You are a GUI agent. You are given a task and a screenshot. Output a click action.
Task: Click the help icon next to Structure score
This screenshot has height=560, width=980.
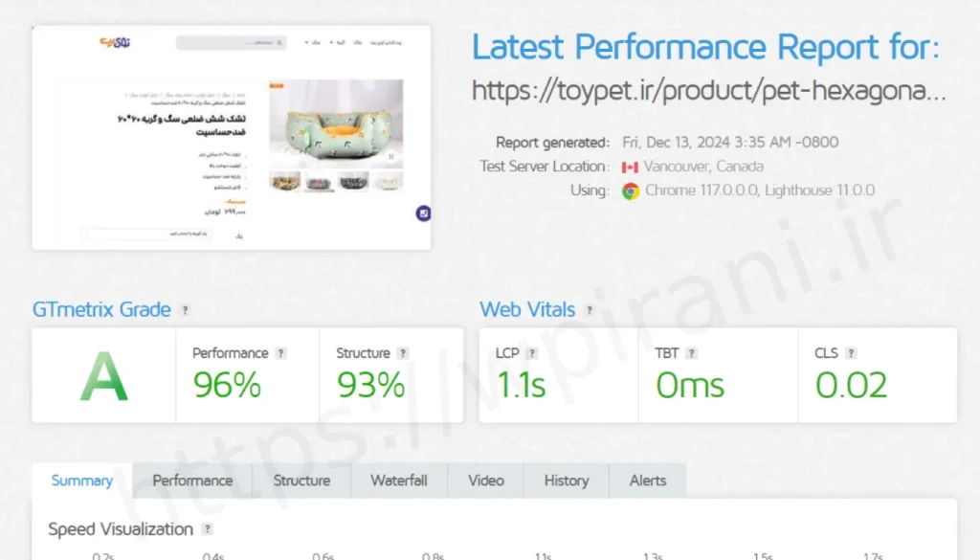pos(403,353)
